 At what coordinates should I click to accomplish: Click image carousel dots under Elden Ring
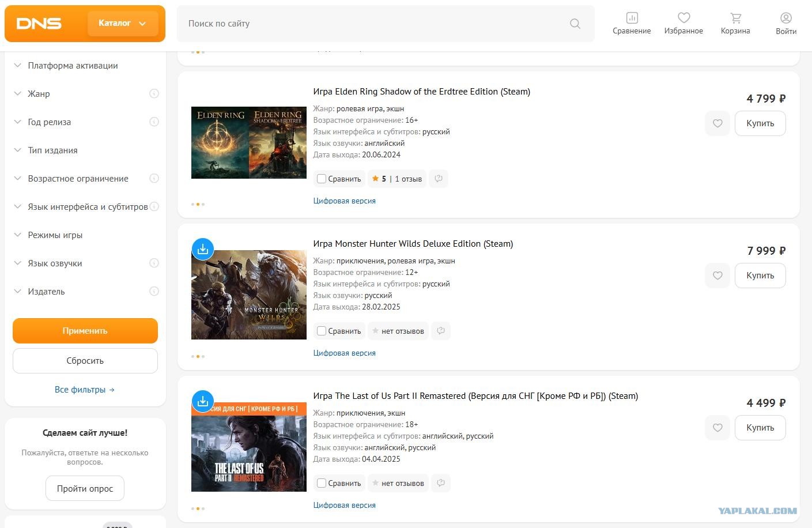[x=198, y=204]
